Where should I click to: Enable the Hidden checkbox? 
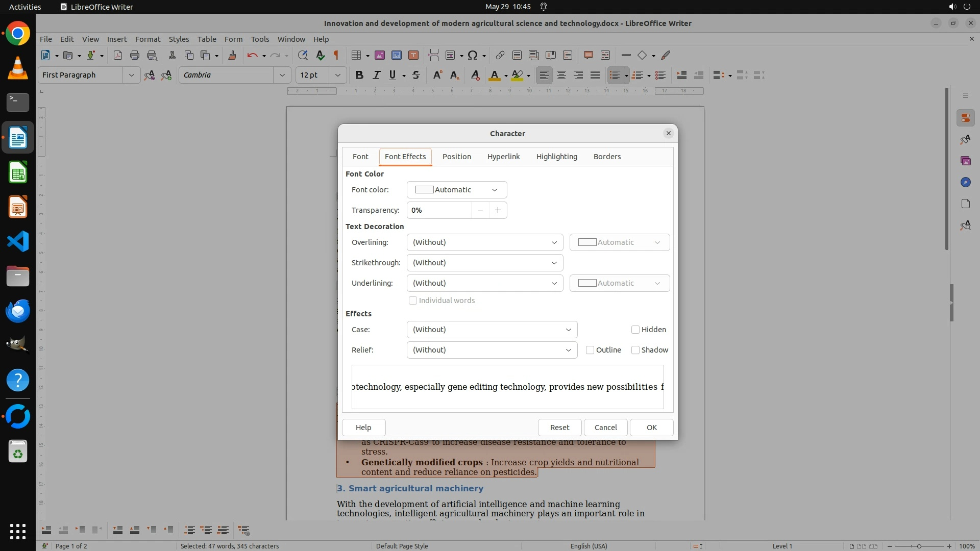[635, 330]
